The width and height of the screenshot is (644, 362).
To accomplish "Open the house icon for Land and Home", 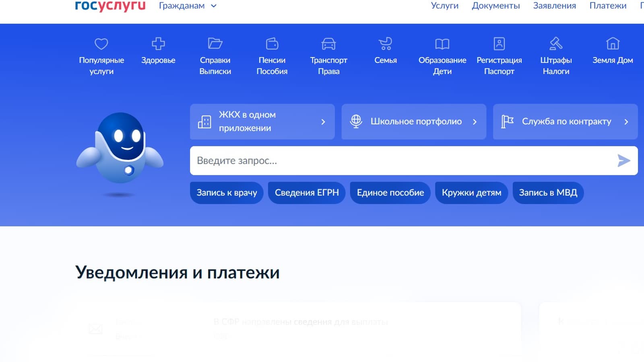I will (613, 43).
